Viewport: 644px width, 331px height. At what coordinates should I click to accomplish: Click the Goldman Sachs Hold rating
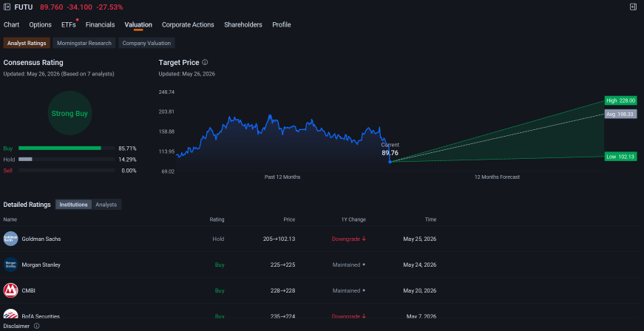coord(218,239)
